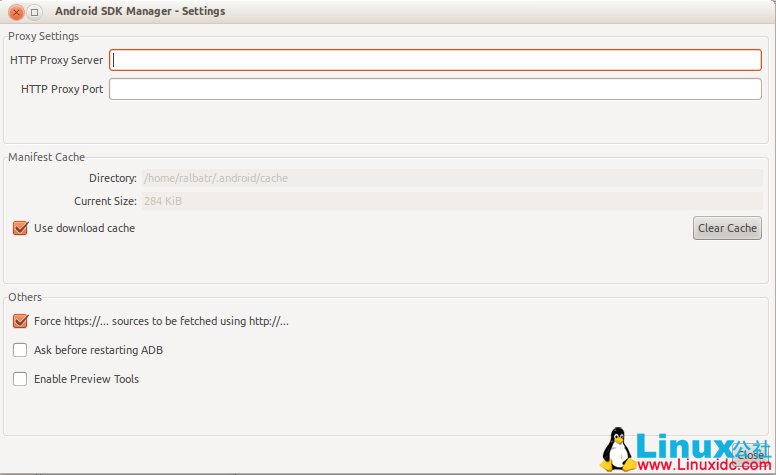Viewport: 776px width, 475px height.
Task: Enable Preview Tools checkbox
Action: pyautogui.click(x=20, y=379)
